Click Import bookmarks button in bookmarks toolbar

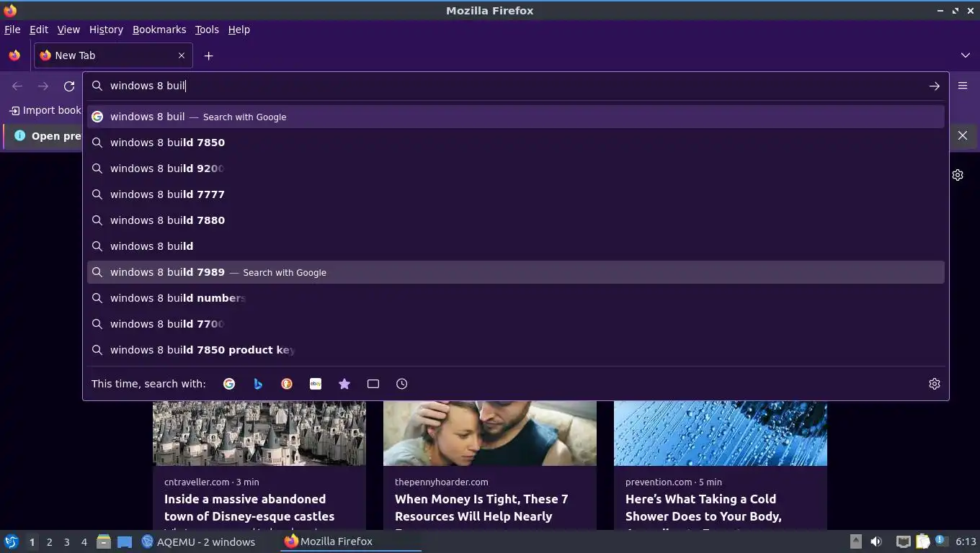point(45,110)
